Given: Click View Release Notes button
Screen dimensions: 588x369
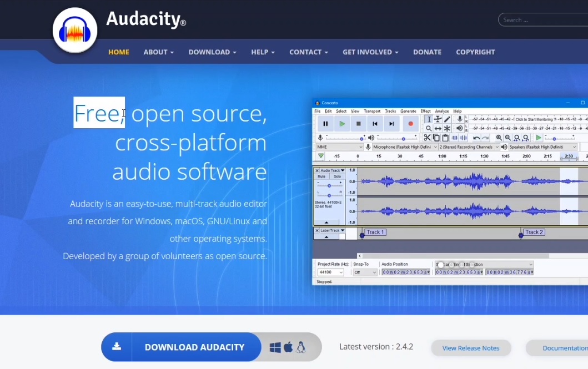Looking at the screenshot, I should coord(471,348).
